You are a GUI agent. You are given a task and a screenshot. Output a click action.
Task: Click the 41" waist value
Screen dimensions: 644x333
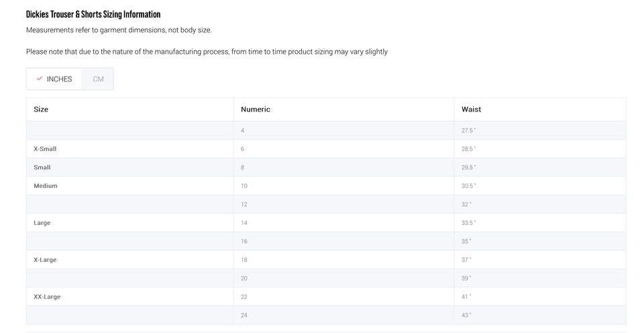466,297
